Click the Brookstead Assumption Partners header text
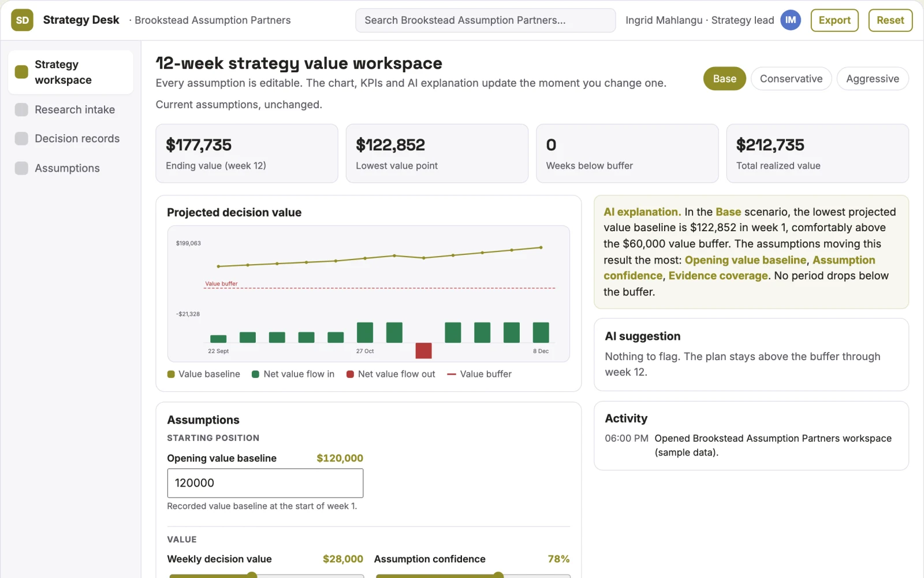The height and width of the screenshot is (578, 924). [x=213, y=20]
